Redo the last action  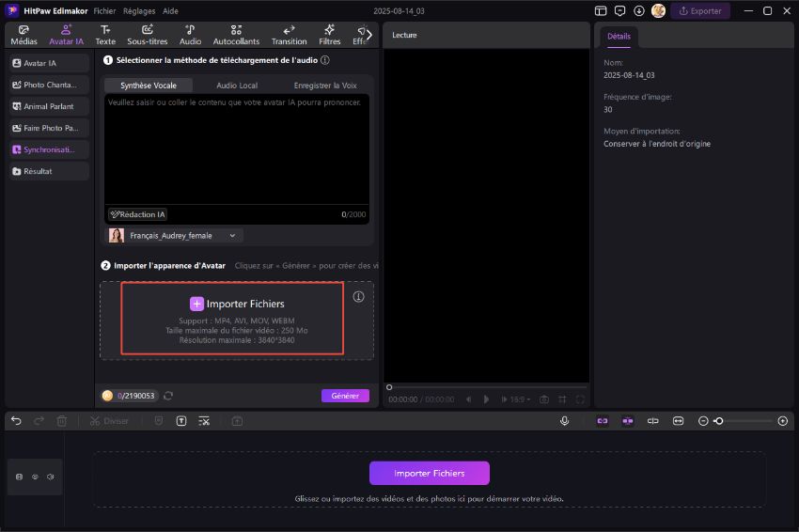pyautogui.click(x=39, y=421)
